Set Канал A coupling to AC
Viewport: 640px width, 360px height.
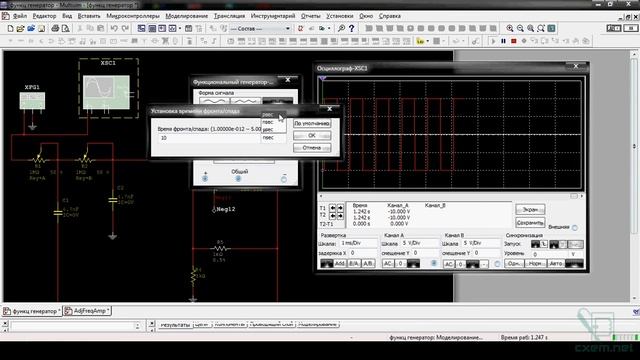click(388, 264)
